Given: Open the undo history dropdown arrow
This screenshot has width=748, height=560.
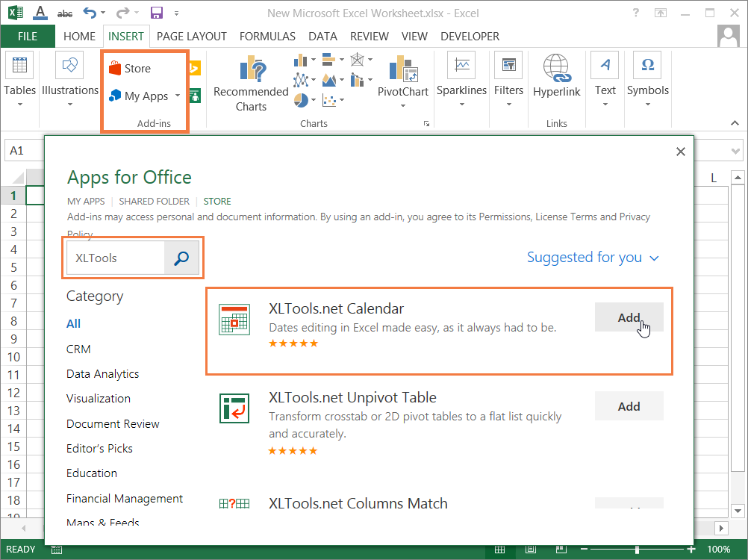Looking at the screenshot, I should (x=102, y=13).
